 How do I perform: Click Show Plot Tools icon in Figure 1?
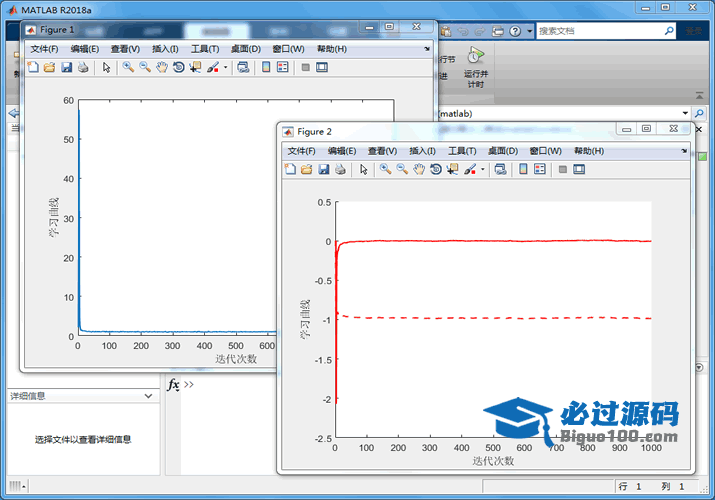pos(322,67)
